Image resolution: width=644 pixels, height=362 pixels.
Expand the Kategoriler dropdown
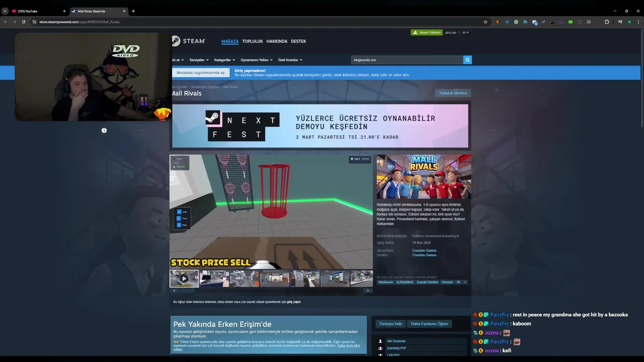224,60
